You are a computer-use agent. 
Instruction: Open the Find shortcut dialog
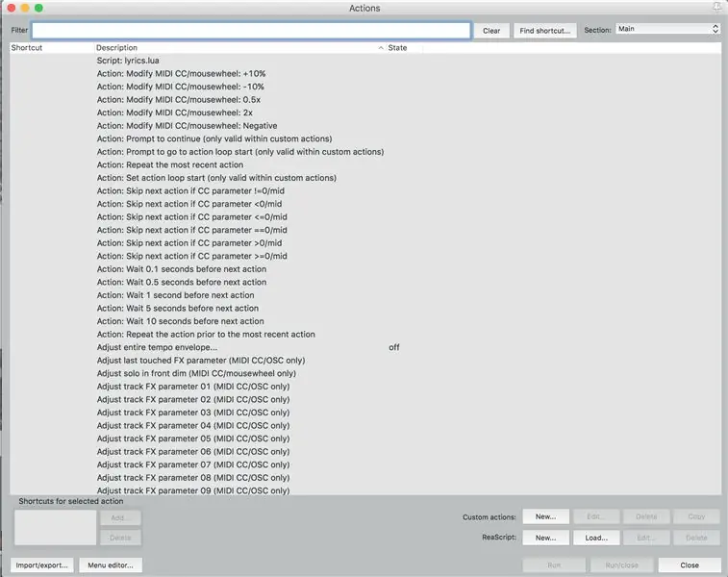click(544, 31)
